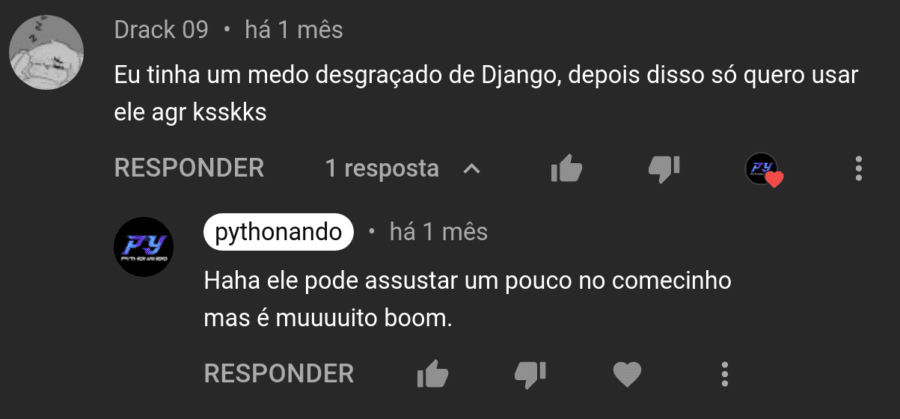Collapse replies with the chevron arrow

[x=472, y=169]
